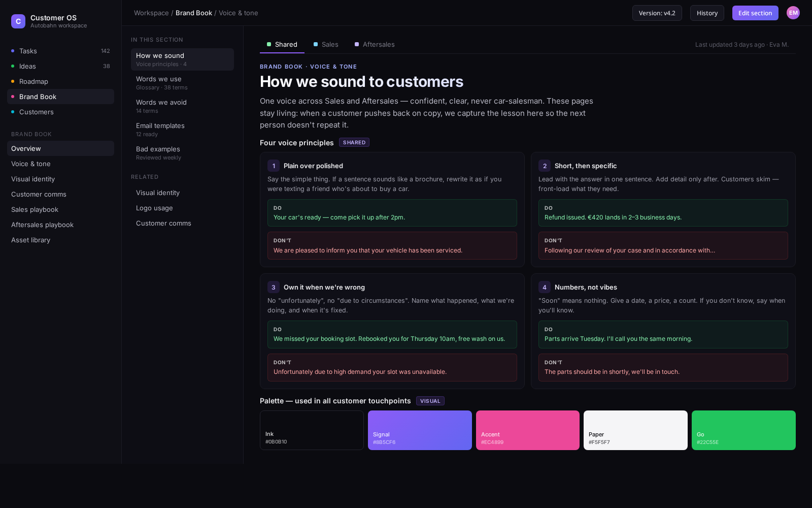
Task: Open the EM user avatar
Action: [x=793, y=13]
